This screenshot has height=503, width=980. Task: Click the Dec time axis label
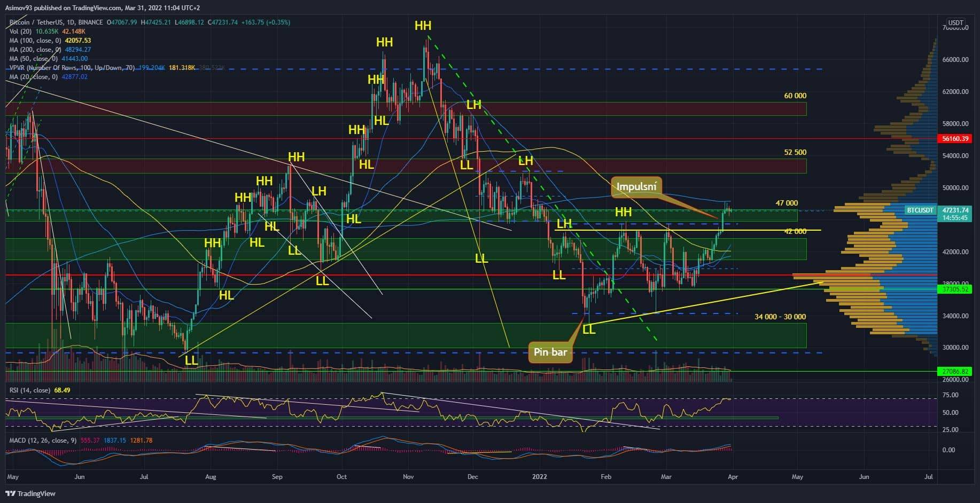(x=472, y=477)
